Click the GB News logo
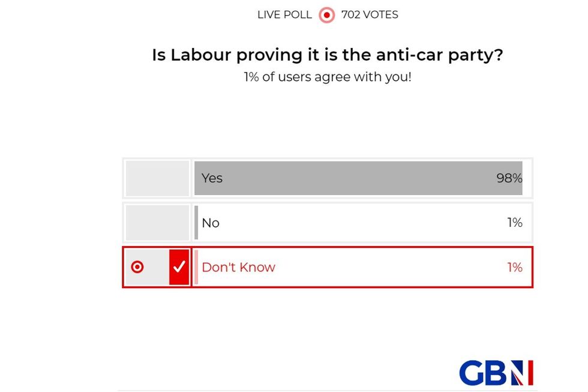Screen dimensions: 588x392 pyautogui.click(x=496, y=372)
